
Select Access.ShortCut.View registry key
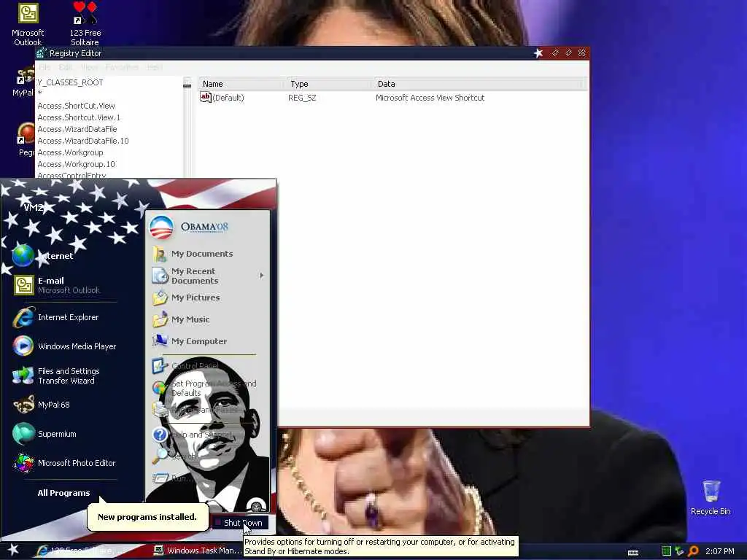pyautogui.click(x=76, y=106)
